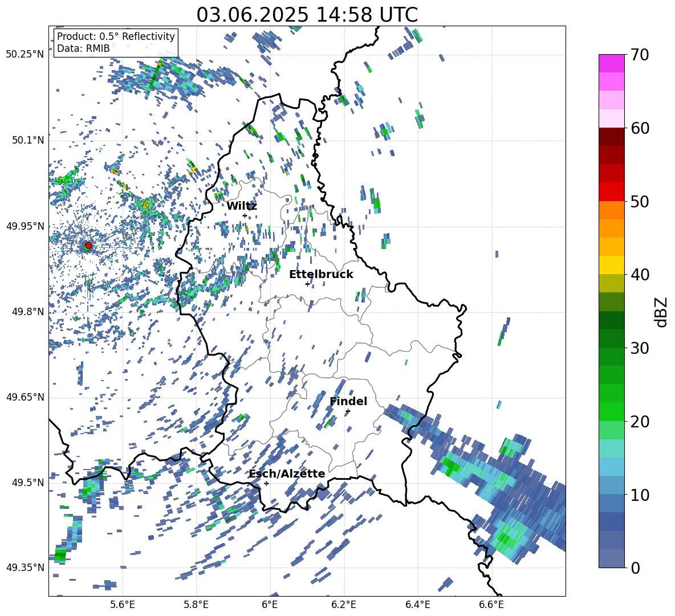675x616 pixels.
Task: Click the 40 tick label on colorbar
Action: (x=640, y=275)
